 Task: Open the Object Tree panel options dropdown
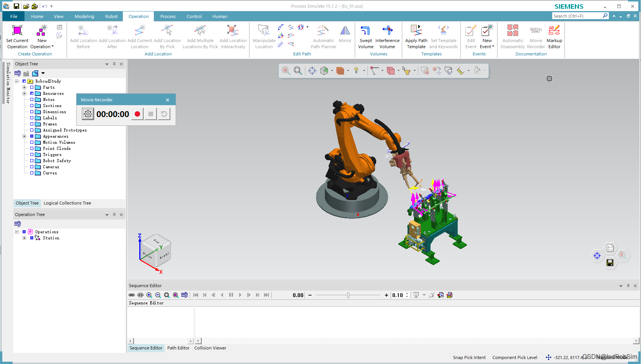coord(107,64)
